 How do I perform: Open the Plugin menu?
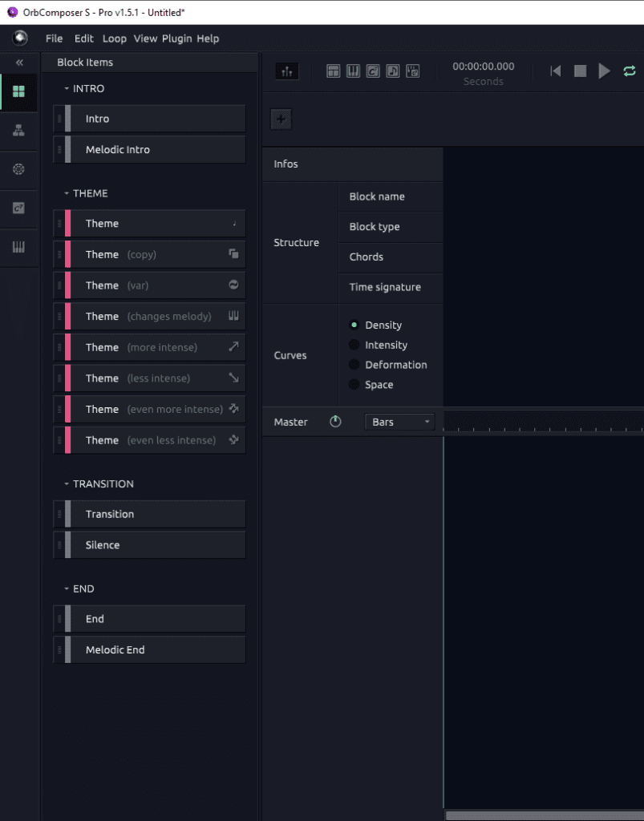pos(177,38)
